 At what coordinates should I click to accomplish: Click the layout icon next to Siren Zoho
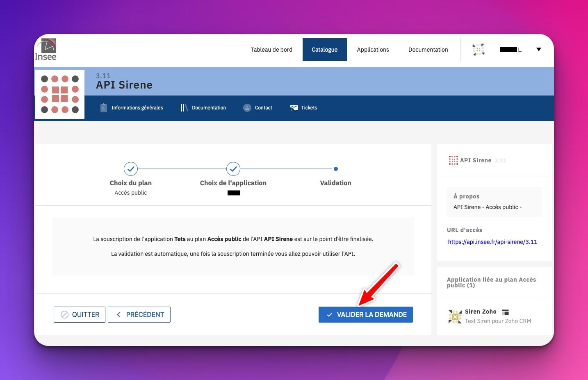pos(506,312)
